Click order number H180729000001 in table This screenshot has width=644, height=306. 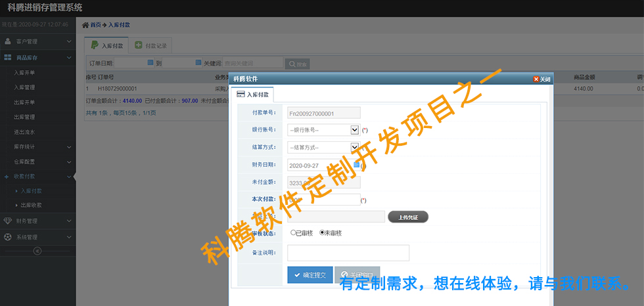click(x=118, y=89)
